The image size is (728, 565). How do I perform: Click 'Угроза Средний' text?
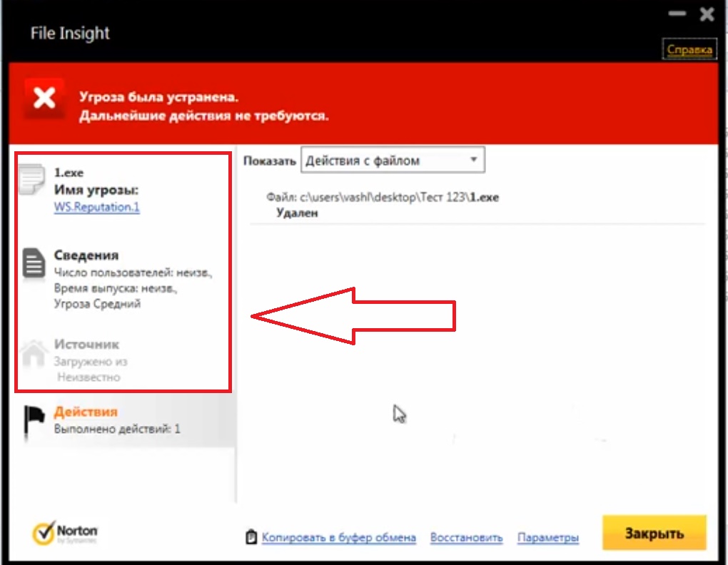(97, 304)
